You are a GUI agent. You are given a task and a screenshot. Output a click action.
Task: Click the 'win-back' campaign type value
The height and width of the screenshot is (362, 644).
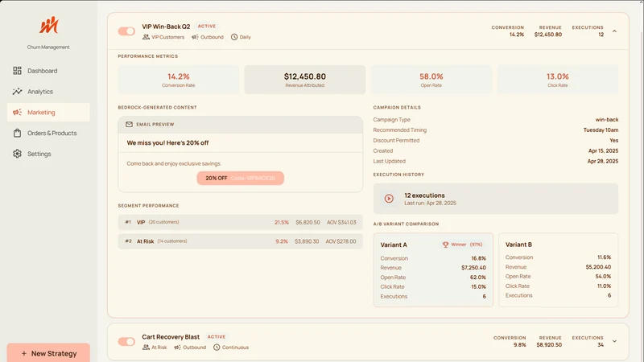point(607,120)
